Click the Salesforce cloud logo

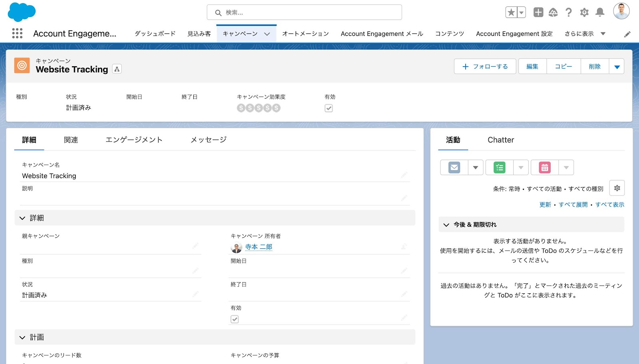click(22, 12)
